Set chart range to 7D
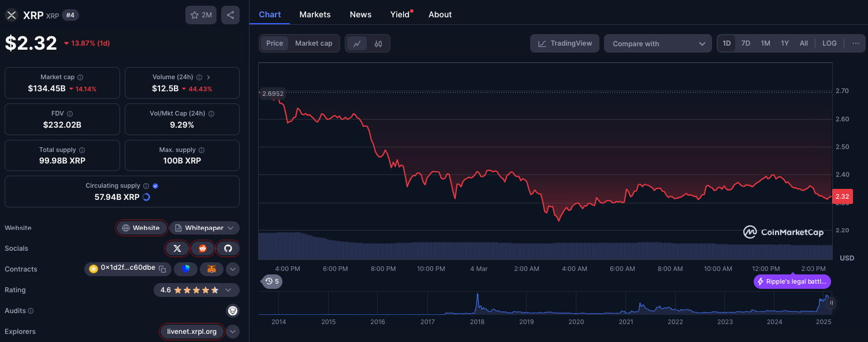Image resolution: width=868 pixels, height=342 pixels. pos(746,43)
